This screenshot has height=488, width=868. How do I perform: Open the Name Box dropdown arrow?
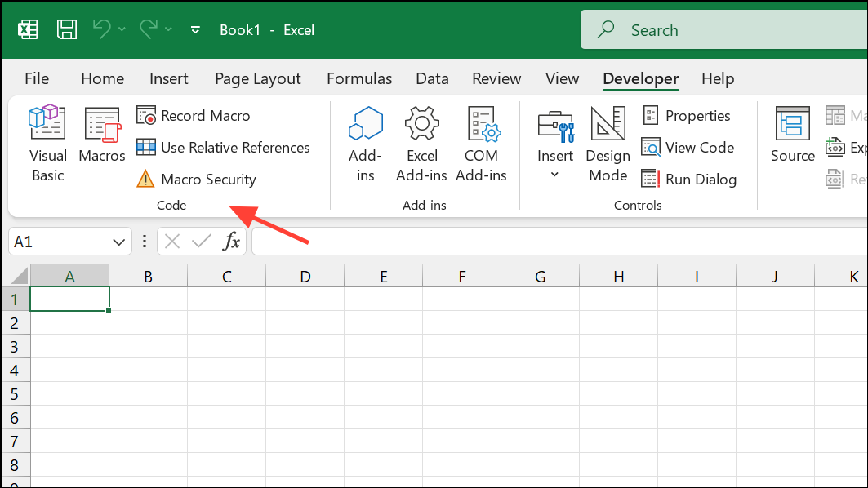(117, 242)
